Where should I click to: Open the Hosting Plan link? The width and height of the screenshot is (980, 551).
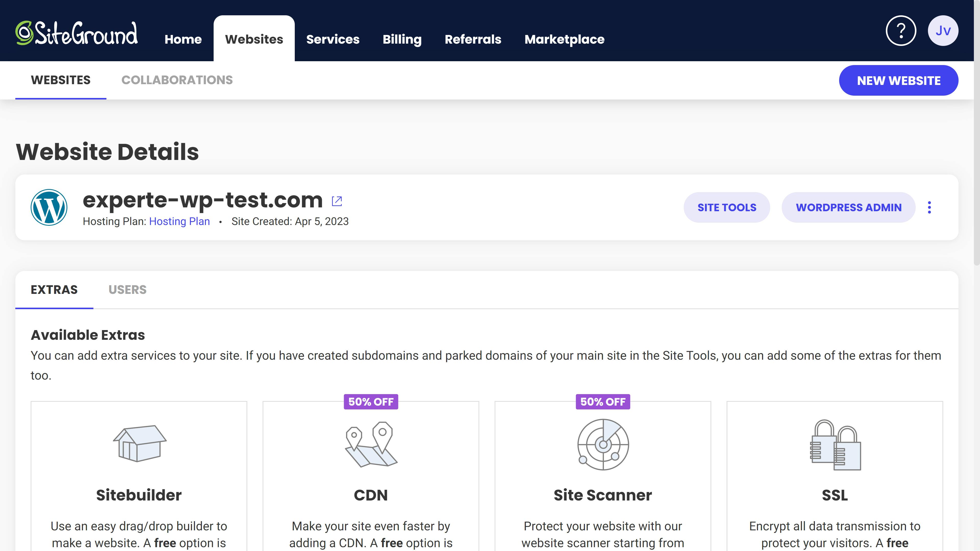click(x=179, y=221)
